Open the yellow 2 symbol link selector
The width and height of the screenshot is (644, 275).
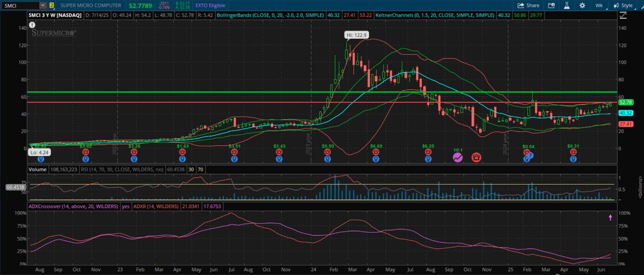coord(52,5)
